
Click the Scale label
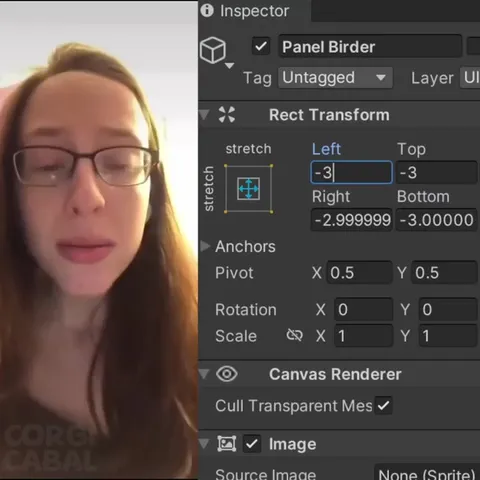point(236,336)
